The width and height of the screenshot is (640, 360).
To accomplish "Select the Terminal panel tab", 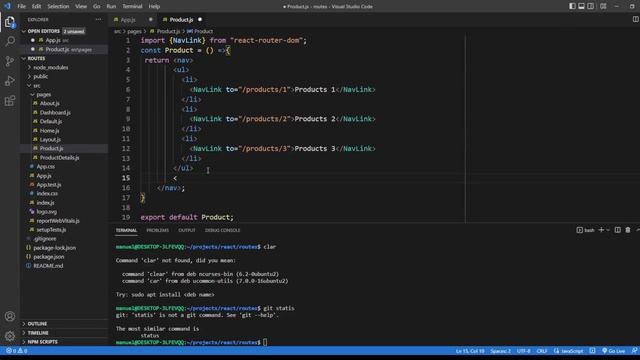I will (x=126, y=230).
